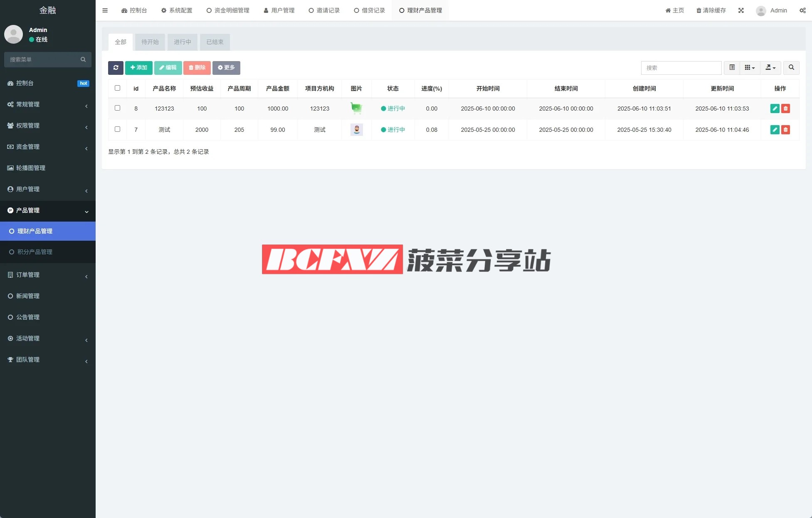The height and width of the screenshot is (518, 812).
Task: Open the export data dropdown
Action: click(x=770, y=68)
